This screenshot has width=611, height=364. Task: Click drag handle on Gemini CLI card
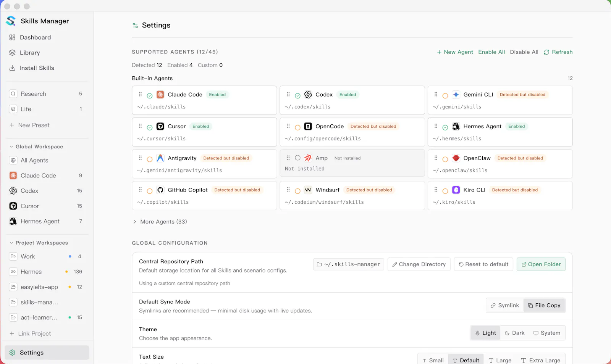coord(436,94)
